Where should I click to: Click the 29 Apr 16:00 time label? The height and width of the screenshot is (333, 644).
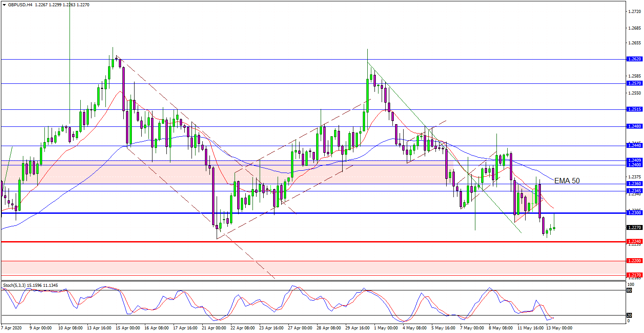(357, 328)
